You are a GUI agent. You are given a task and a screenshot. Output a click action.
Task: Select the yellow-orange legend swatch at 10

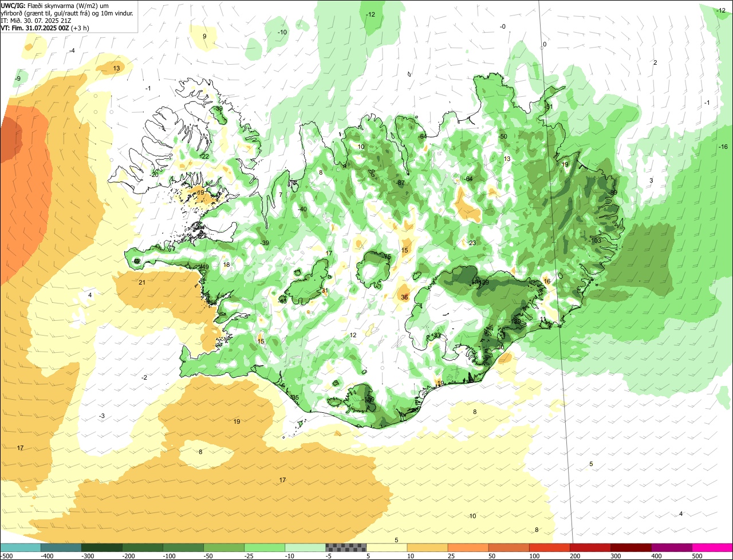click(x=427, y=547)
